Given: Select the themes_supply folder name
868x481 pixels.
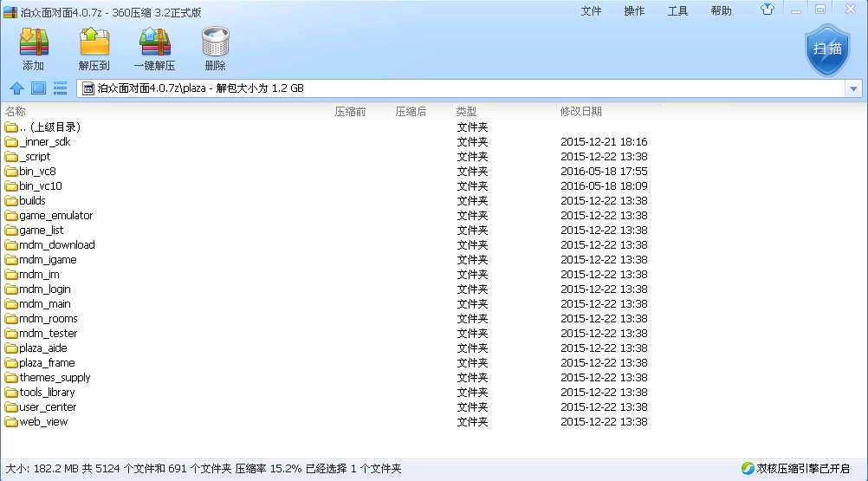Looking at the screenshot, I should point(55,378).
